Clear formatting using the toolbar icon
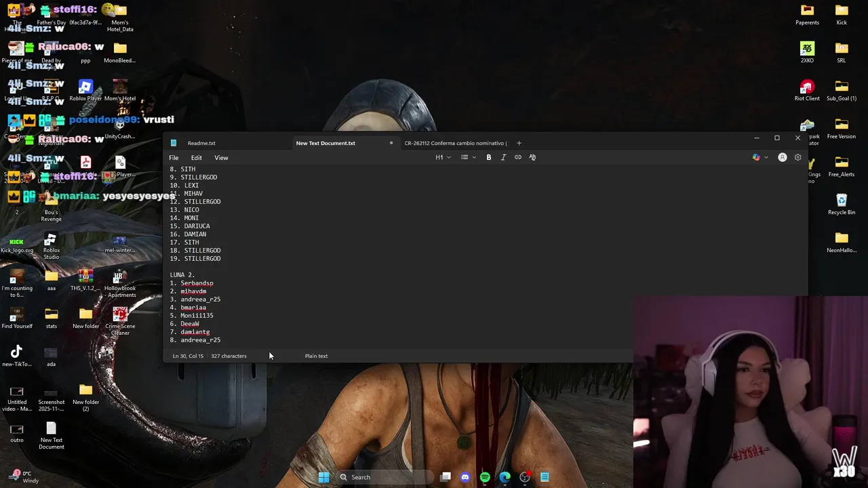The width and height of the screenshot is (868, 488). pyautogui.click(x=532, y=157)
